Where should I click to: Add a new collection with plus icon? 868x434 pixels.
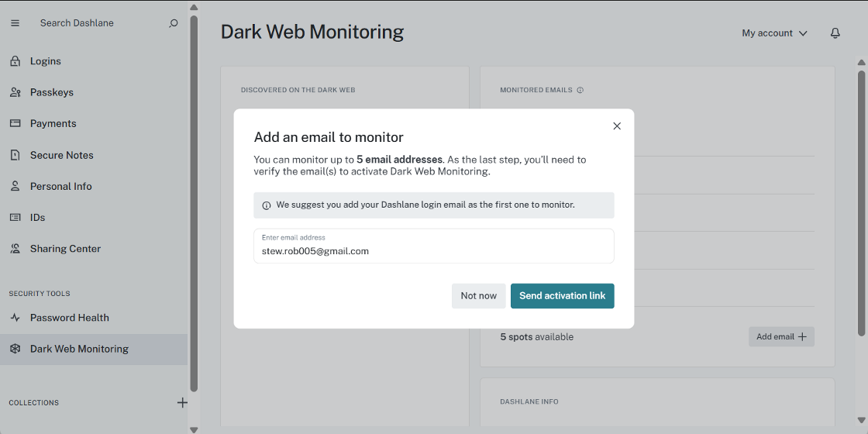point(182,402)
